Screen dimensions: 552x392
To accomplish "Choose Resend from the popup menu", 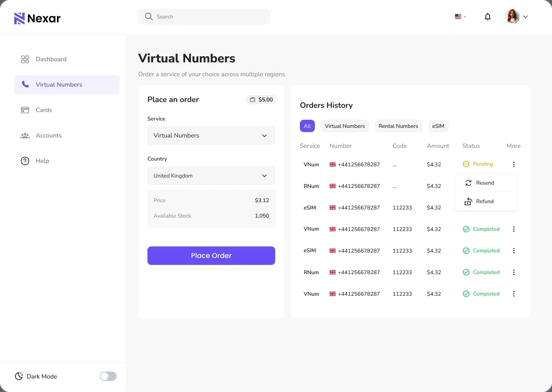I will pyautogui.click(x=487, y=183).
